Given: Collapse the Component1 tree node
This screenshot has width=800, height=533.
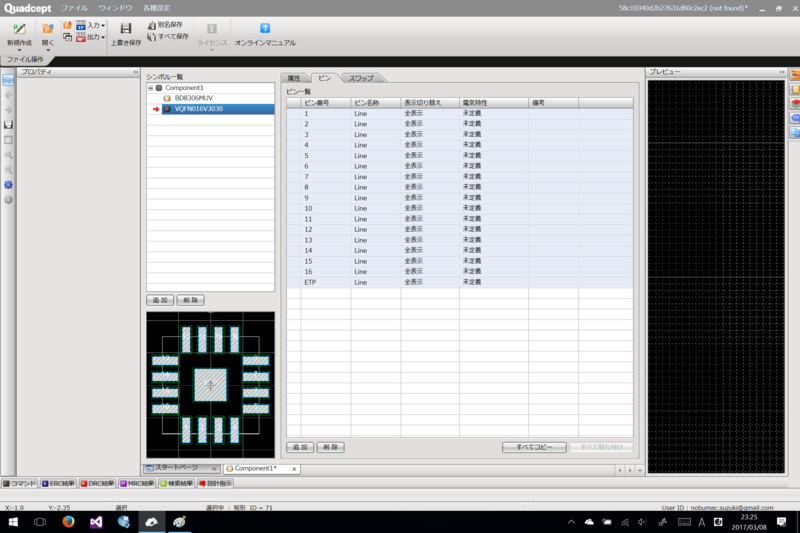Looking at the screenshot, I should tap(151, 88).
